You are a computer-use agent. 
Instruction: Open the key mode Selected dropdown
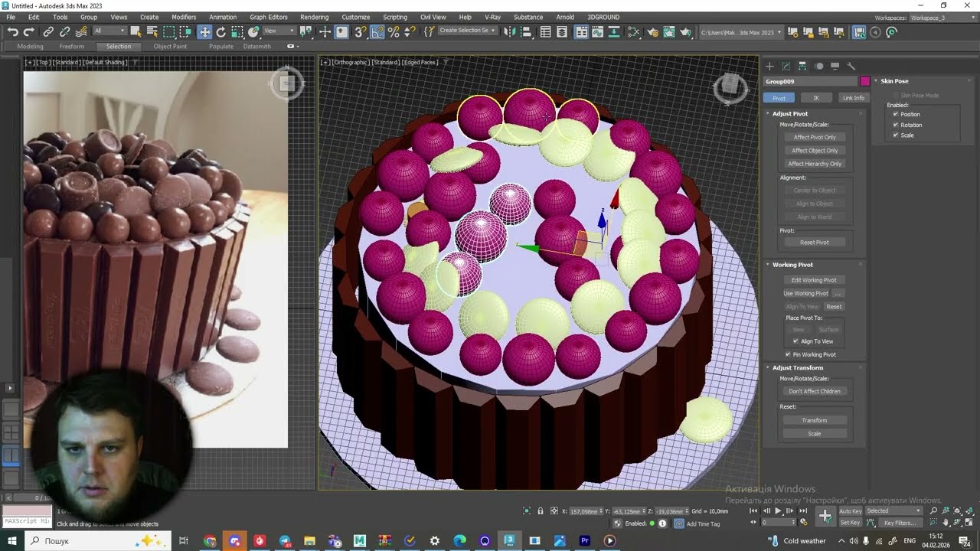click(x=893, y=510)
